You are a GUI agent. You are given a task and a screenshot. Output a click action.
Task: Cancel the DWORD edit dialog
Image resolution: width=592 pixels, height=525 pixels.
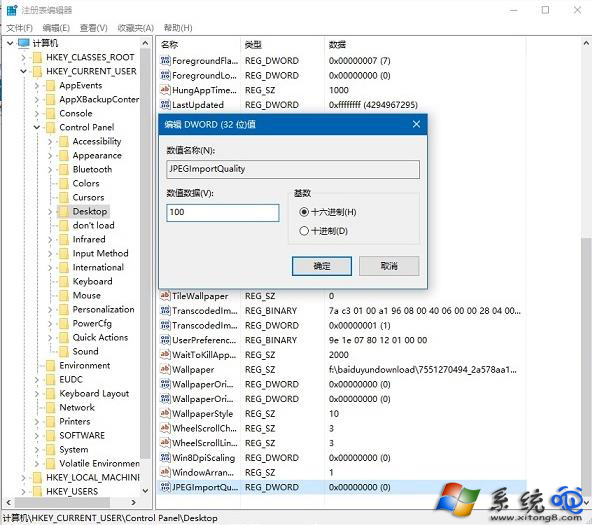point(389,266)
